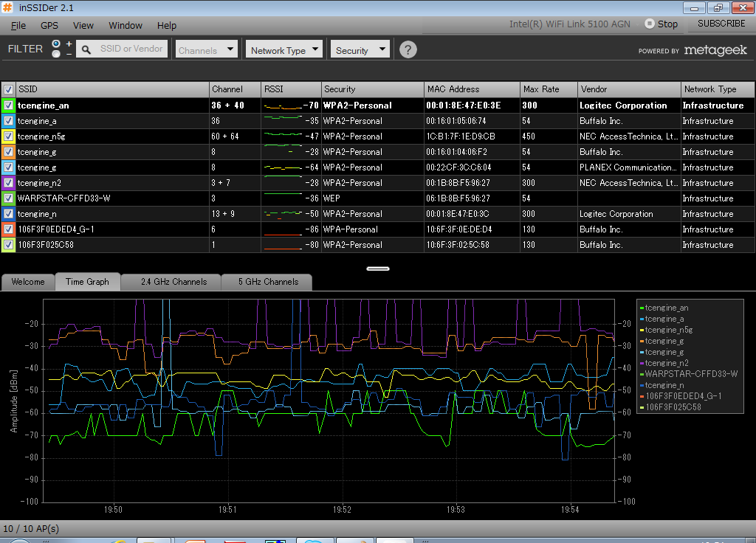Image resolution: width=756 pixels, height=543 pixels.
Task: Click the PLANEX Communication vendor cell
Action: [628, 167]
